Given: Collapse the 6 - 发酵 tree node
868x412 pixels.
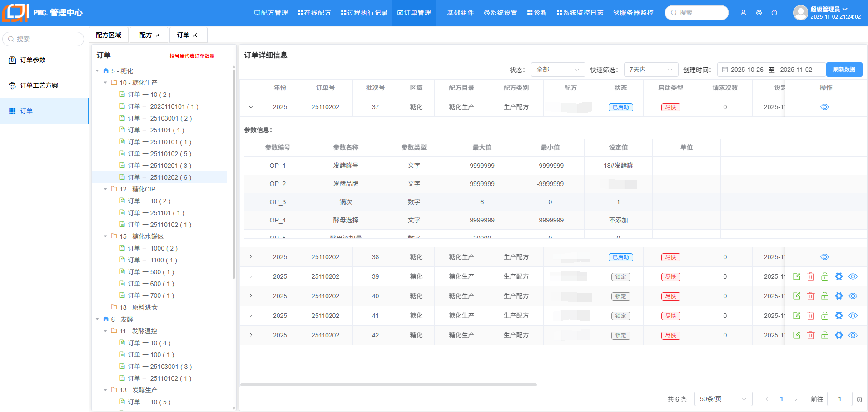Looking at the screenshot, I should point(97,319).
